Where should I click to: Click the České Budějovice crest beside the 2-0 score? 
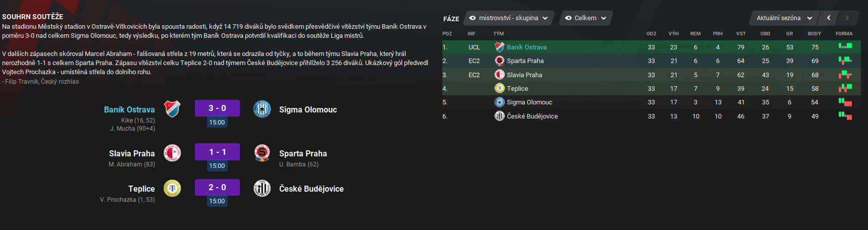point(262,188)
